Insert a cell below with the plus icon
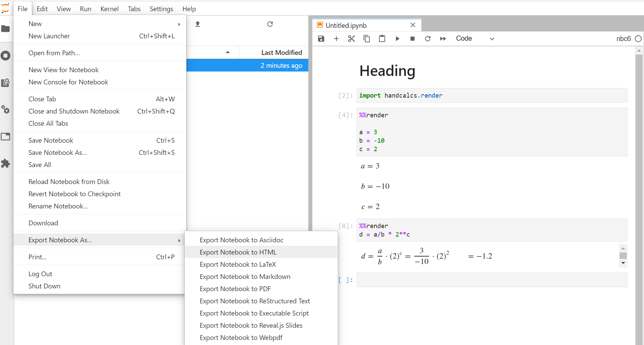 tap(336, 39)
